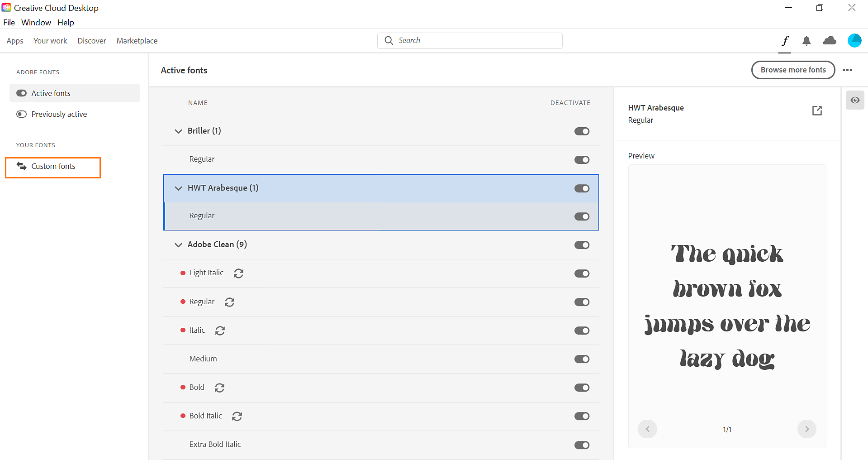Deactivate HWT Arabesque Regular style
The width and height of the screenshot is (868, 460).
click(x=582, y=216)
